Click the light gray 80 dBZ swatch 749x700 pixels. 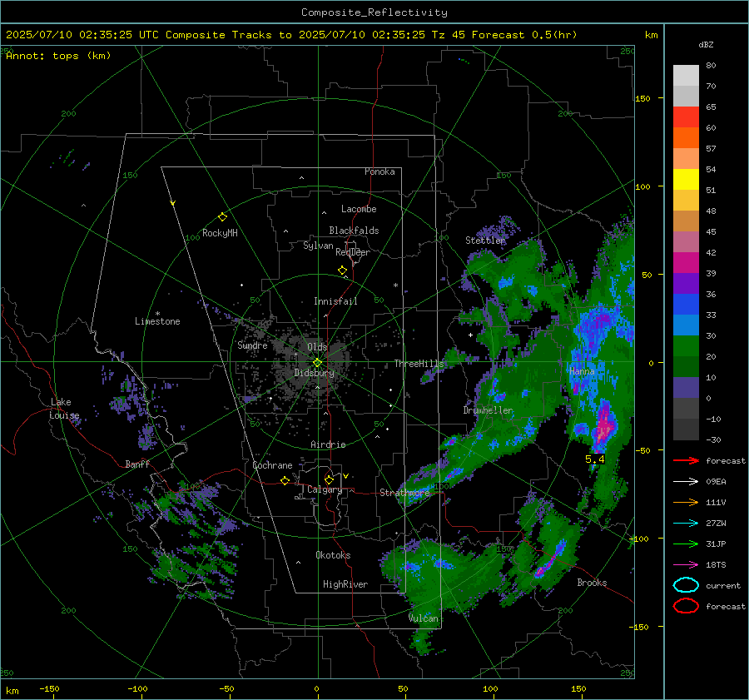[x=686, y=75]
